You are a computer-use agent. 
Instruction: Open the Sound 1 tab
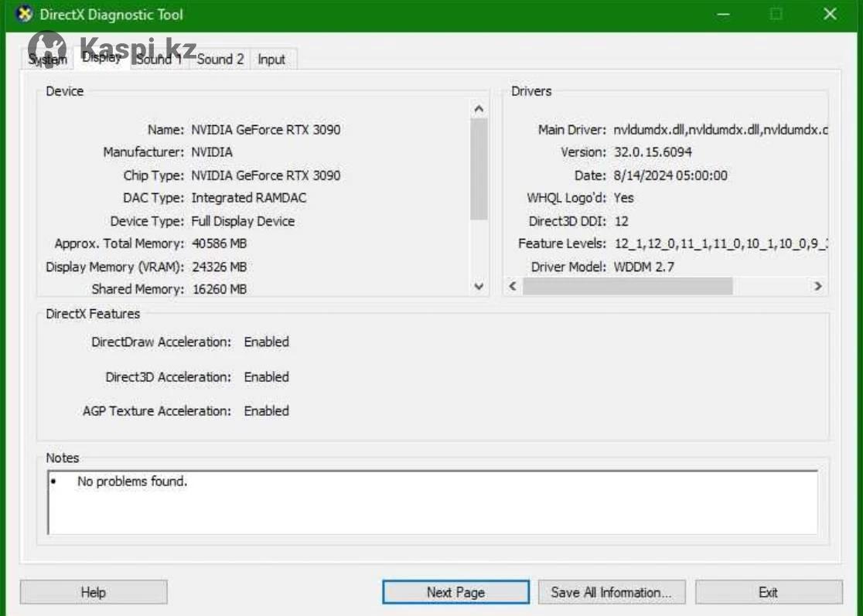point(159,60)
